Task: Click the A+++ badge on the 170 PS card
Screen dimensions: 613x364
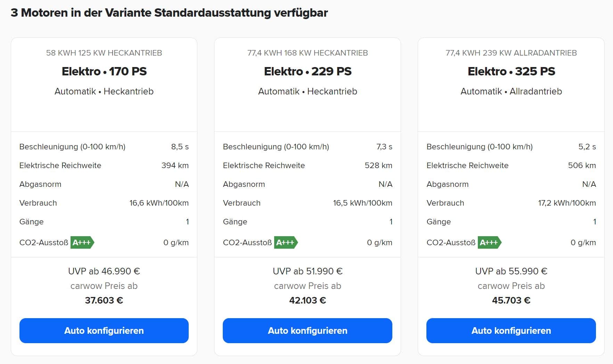Action: [x=82, y=242]
